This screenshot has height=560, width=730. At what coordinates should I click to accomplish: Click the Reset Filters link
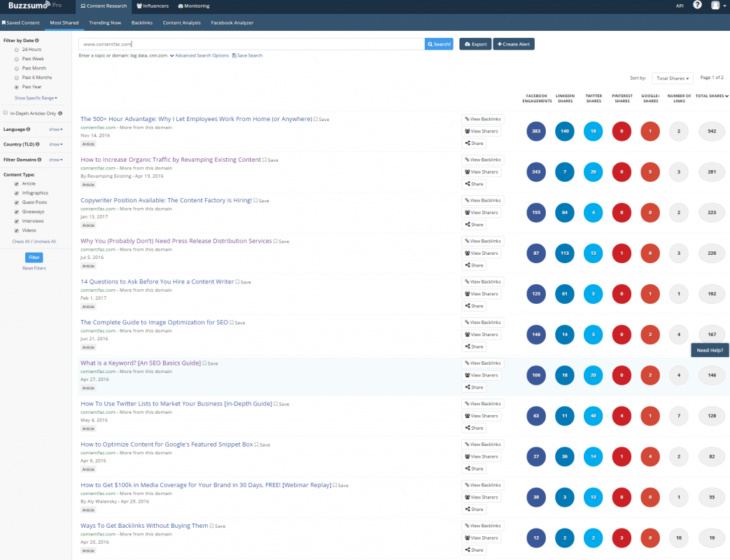point(34,268)
